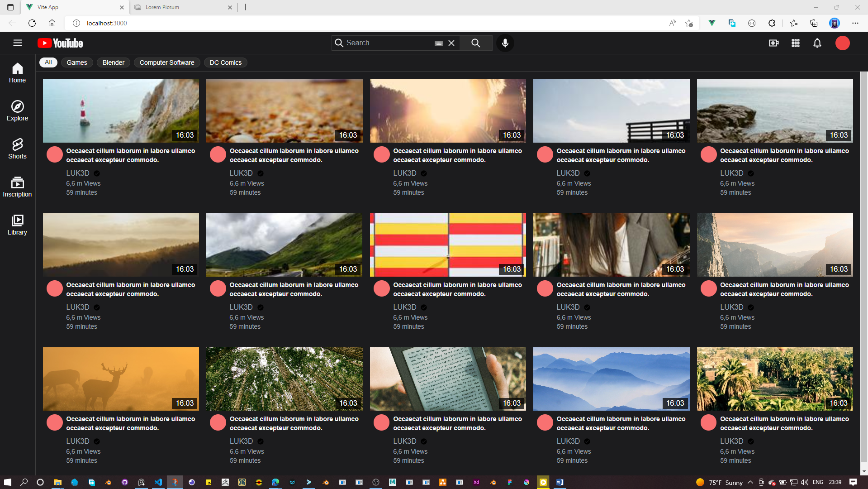Image resolution: width=868 pixels, height=489 pixels.
Task: Click the browser home button
Action: [52, 23]
